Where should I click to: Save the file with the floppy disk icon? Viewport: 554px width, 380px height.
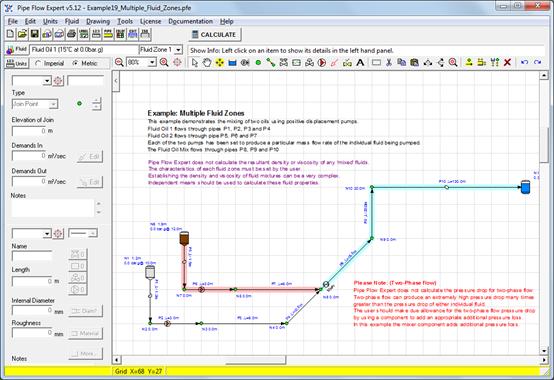click(x=35, y=34)
